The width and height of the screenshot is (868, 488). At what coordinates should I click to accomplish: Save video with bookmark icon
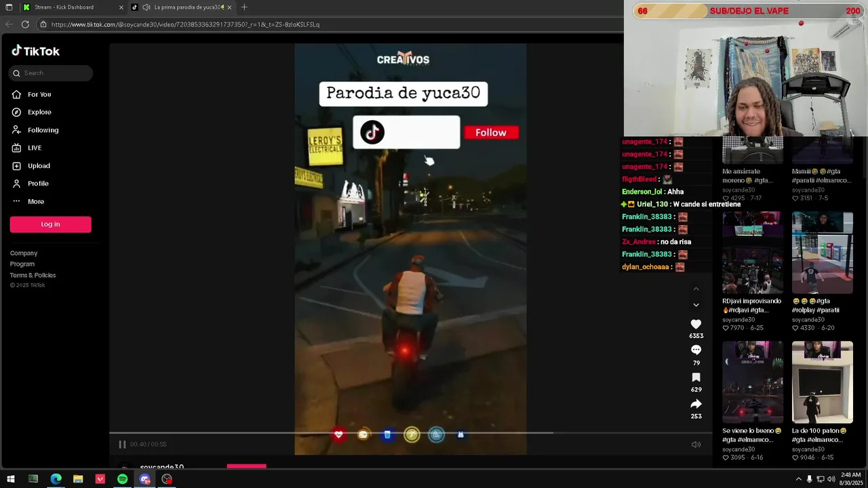(696, 378)
